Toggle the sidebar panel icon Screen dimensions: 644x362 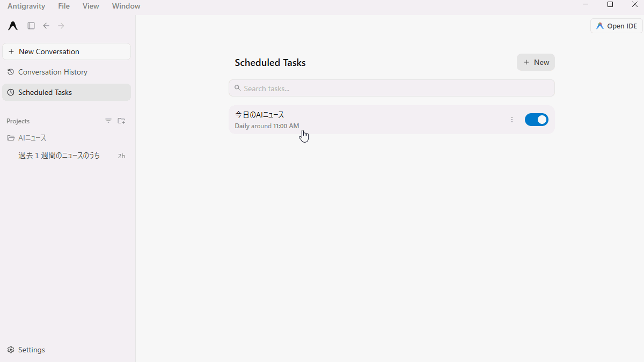(x=31, y=26)
